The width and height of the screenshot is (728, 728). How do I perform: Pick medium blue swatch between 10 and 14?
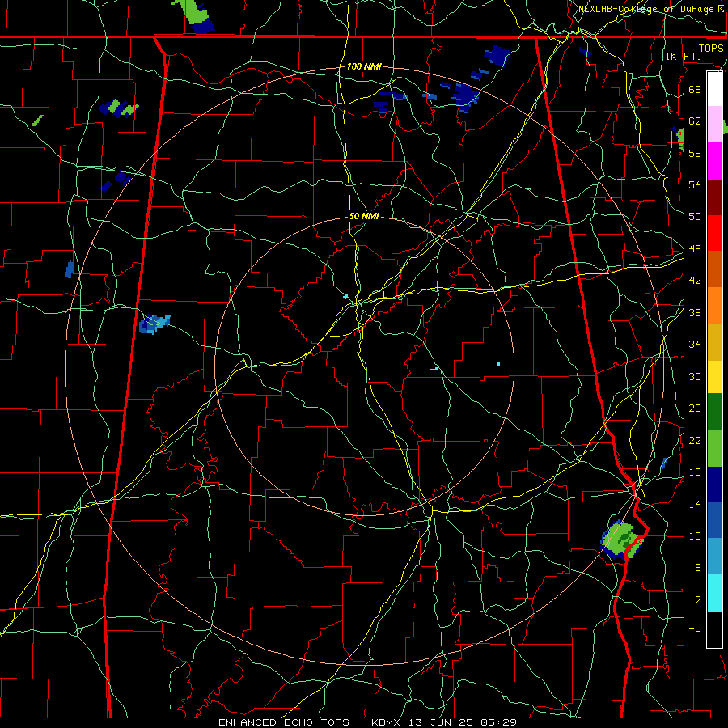click(x=714, y=520)
